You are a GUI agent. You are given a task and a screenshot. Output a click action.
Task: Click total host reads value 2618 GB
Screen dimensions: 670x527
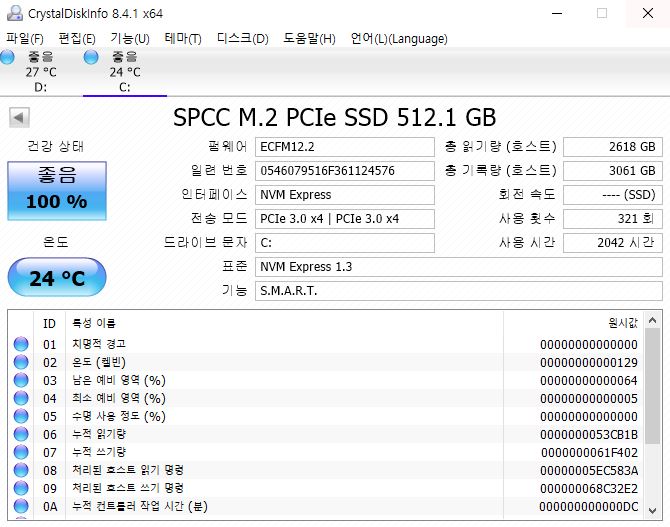pyautogui.click(x=613, y=147)
